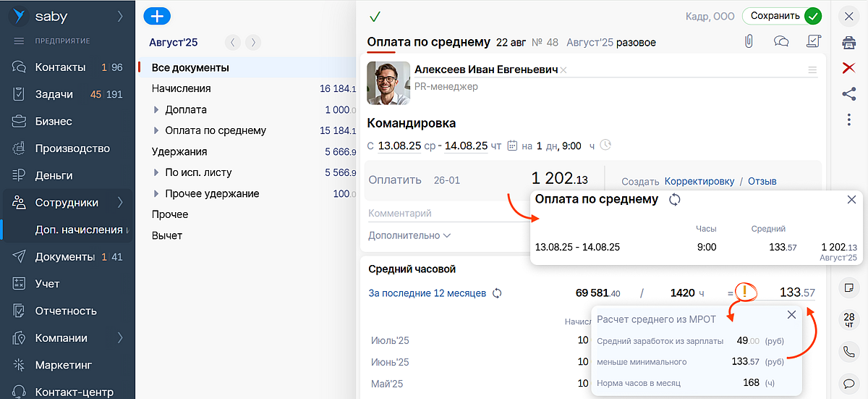Viewport: 868px width, 399px height.
Task: Click the green checkmark on Save button
Action: point(813,16)
